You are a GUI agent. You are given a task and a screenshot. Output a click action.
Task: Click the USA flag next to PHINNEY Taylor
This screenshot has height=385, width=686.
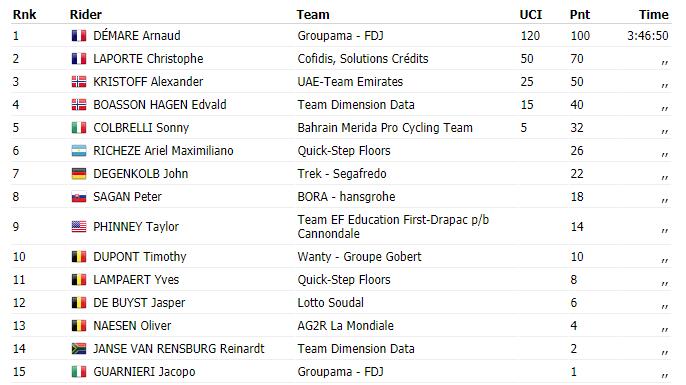coord(79,227)
